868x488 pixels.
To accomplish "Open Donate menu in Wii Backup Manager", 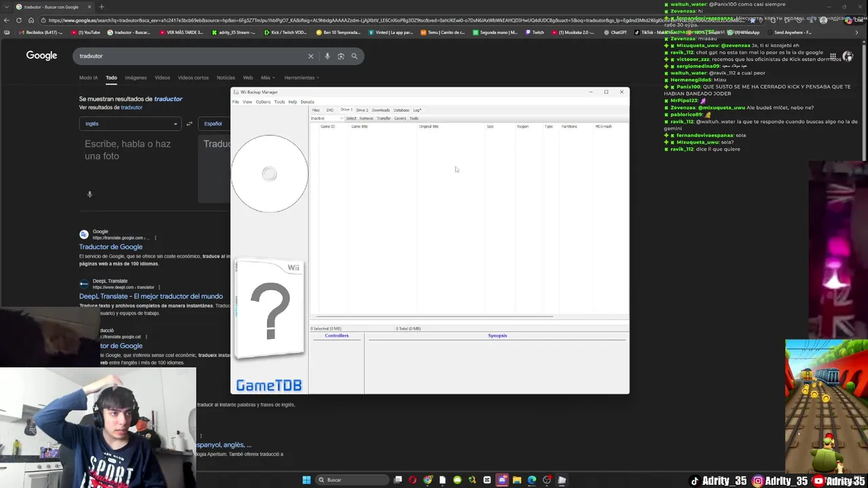I will (307, 102).
